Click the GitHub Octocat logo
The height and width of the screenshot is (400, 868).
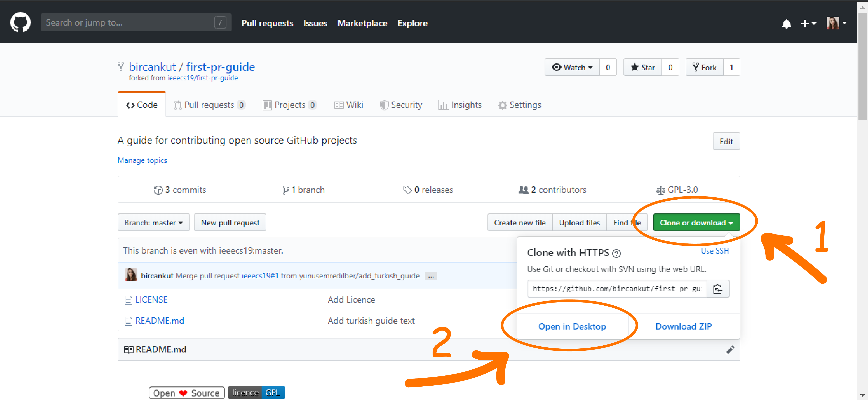click(x=20, y=23)
